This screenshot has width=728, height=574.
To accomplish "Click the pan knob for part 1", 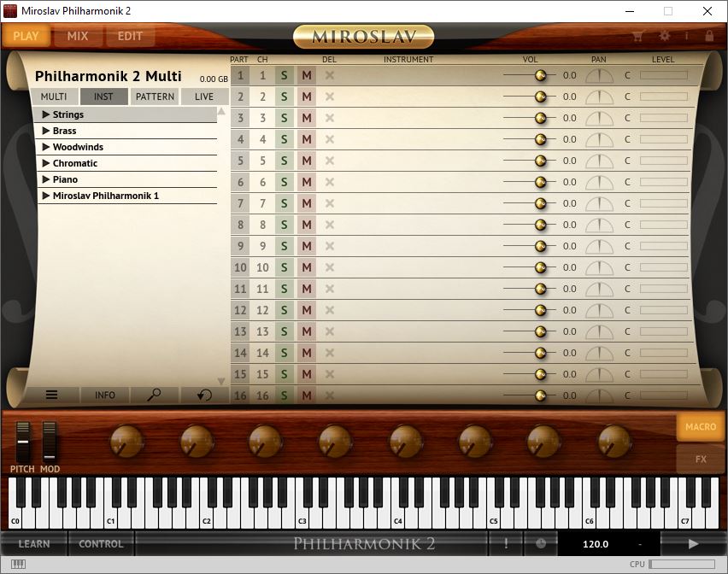I will click(x=599, y=76).
